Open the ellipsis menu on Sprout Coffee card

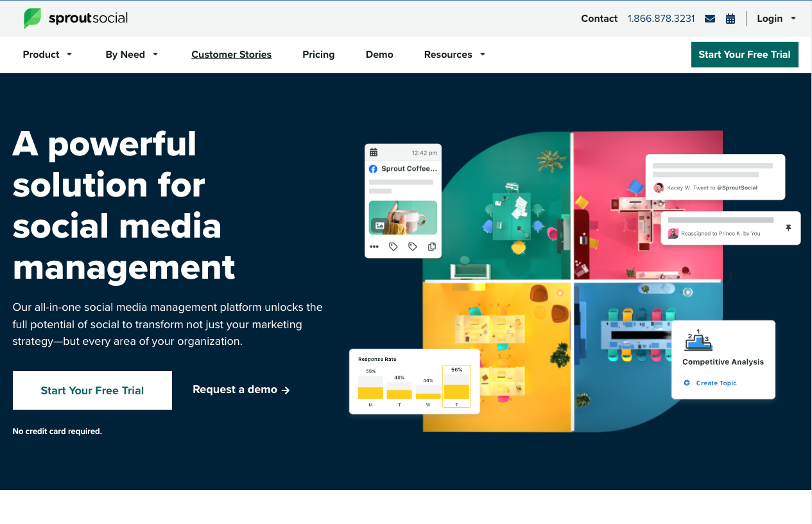pos(374,247)
